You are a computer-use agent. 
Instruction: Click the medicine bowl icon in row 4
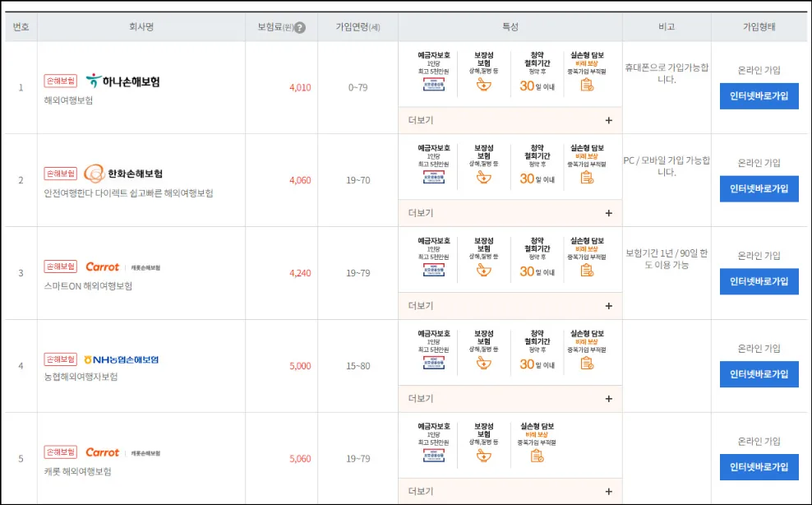point(484,363)
